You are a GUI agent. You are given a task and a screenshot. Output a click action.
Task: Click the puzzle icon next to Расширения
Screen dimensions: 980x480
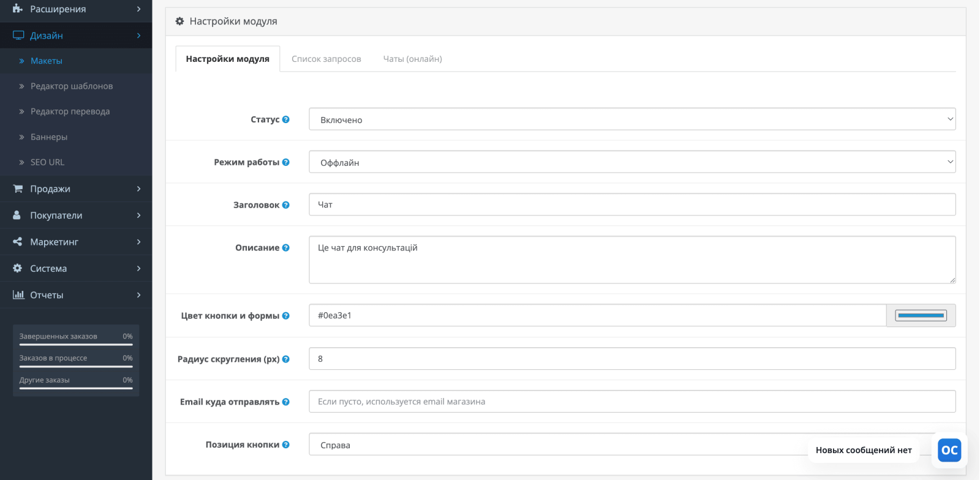click(18, 9)
